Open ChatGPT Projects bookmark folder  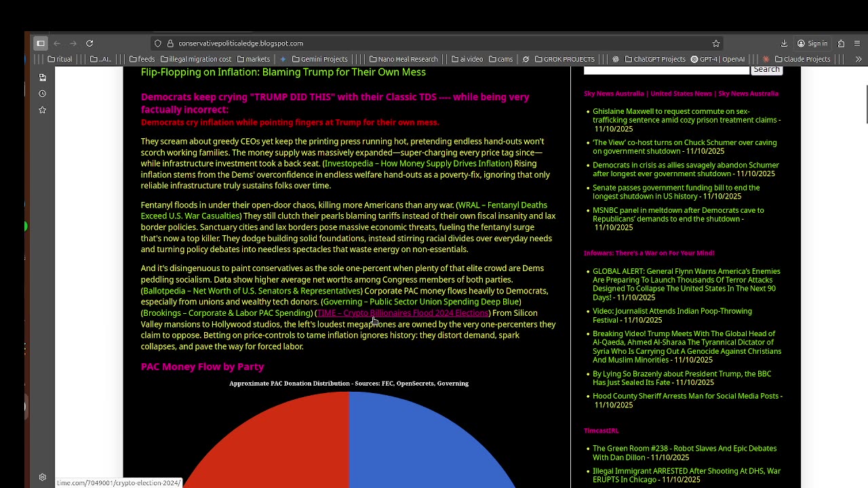[x=654, y=59]
